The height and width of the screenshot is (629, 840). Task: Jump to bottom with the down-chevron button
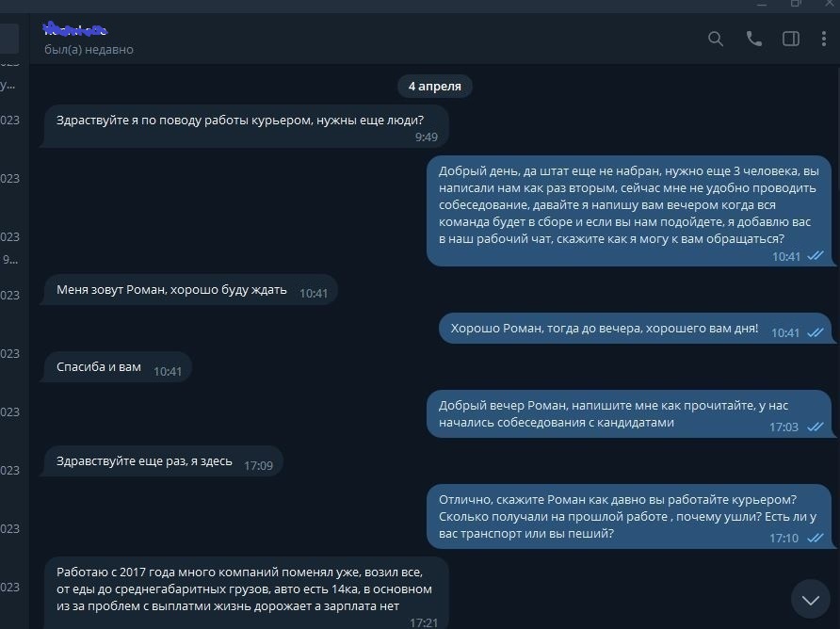click(810, 598)
